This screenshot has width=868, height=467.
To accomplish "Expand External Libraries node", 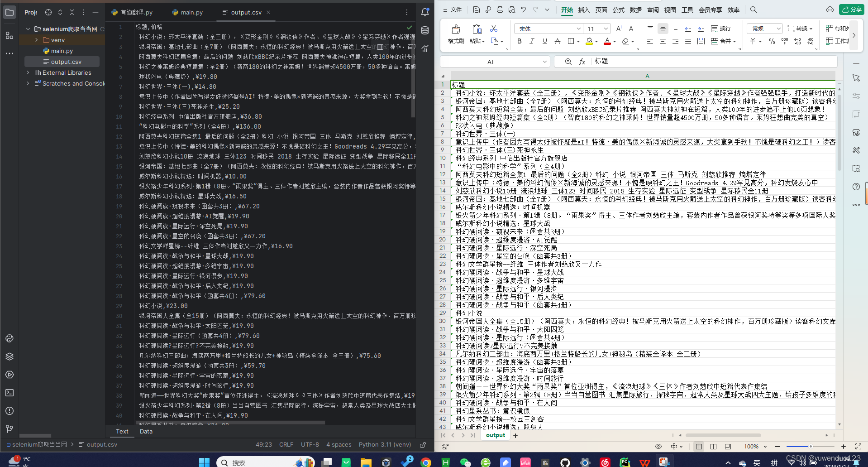I will pyautogui.click(x=28, y=72).
